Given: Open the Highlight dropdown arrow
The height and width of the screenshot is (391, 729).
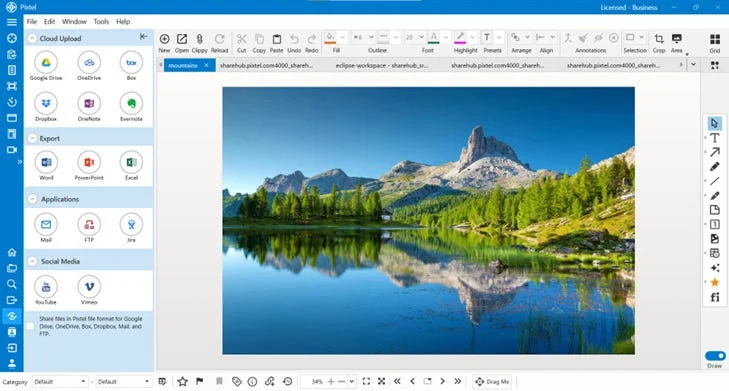Looking at the screenshot, I should point(472,38).
